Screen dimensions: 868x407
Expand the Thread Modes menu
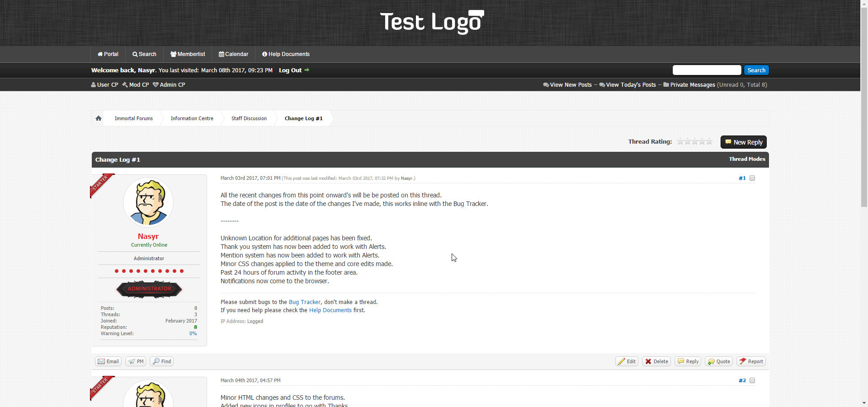pyautogui.click(x=747, y=159)
